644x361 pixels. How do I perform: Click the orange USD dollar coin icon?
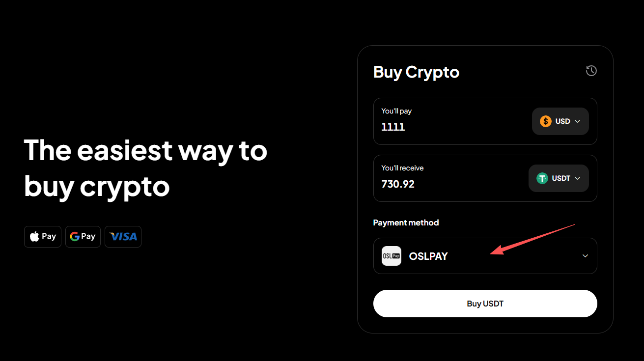pyautogui.click(x=546, y=121)
